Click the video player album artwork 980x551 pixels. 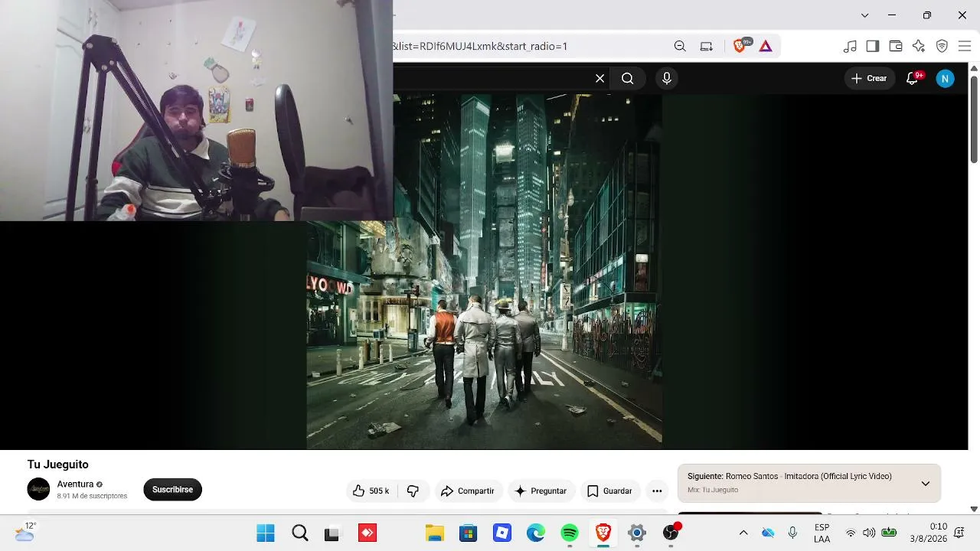tap(485, 272)
